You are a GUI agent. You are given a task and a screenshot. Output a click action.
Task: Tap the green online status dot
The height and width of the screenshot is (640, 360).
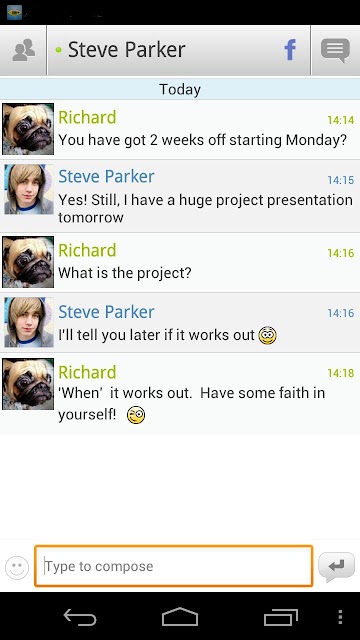click(x=58, y=50)
